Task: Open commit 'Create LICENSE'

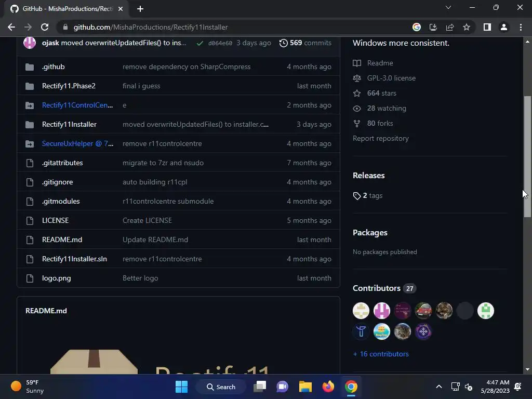Action: [x=147, y=220]
